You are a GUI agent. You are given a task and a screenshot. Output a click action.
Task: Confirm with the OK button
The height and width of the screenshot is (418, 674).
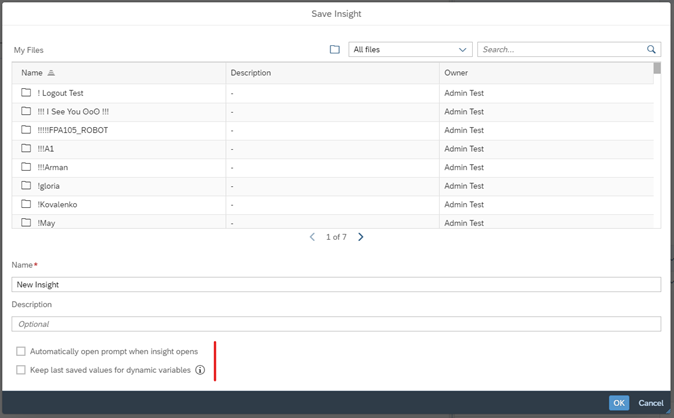point(619,403)
